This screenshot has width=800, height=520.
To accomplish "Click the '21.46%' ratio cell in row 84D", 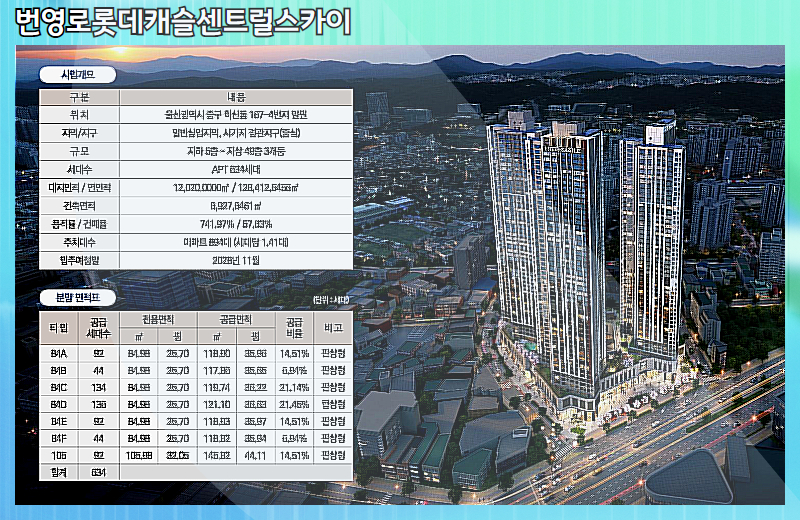I will click(294, 404).
